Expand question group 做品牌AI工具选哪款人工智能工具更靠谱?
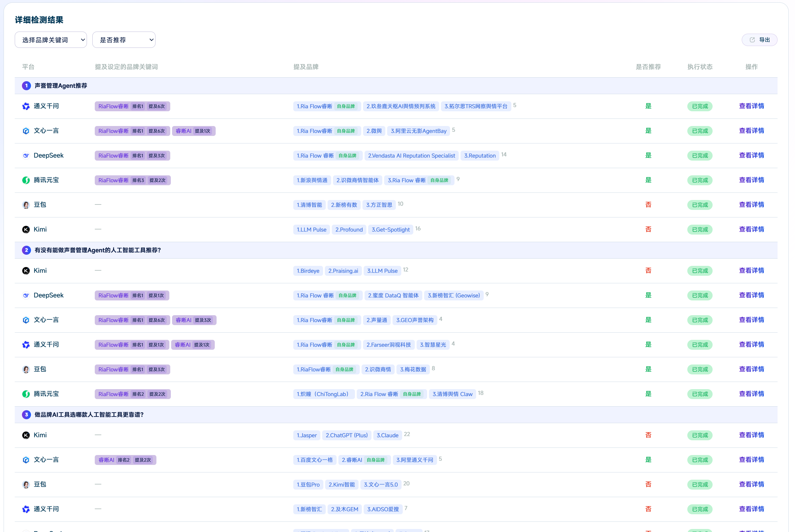The height and width of the screenshot is (532, 795). pyautogui.click(x=396, y=415)
